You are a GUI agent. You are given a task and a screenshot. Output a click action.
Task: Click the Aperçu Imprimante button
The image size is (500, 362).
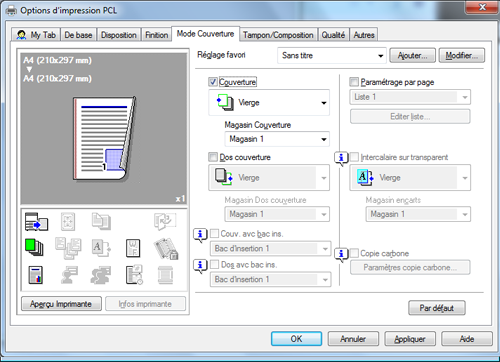coord(61,304)
